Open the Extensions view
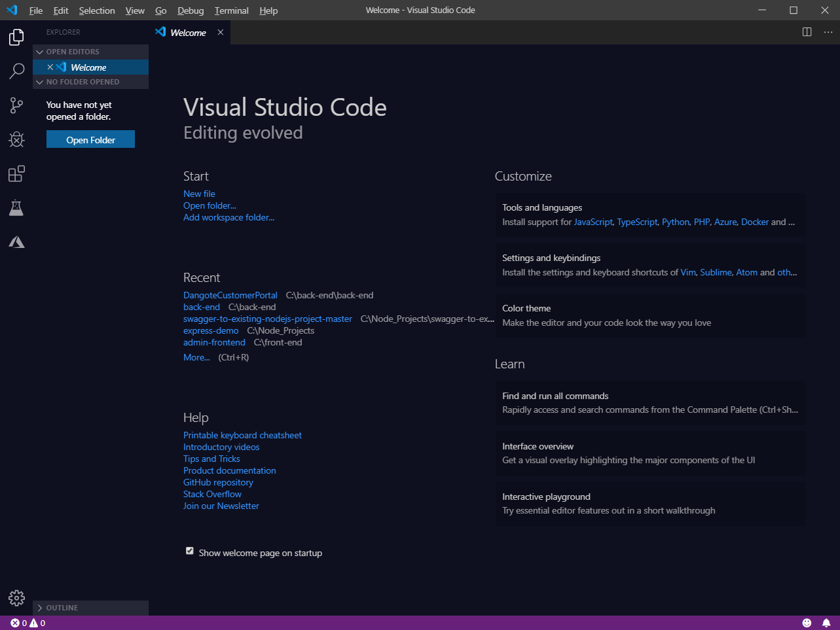Viewport: 840px width, 630px height. click(x=16, y=173)
